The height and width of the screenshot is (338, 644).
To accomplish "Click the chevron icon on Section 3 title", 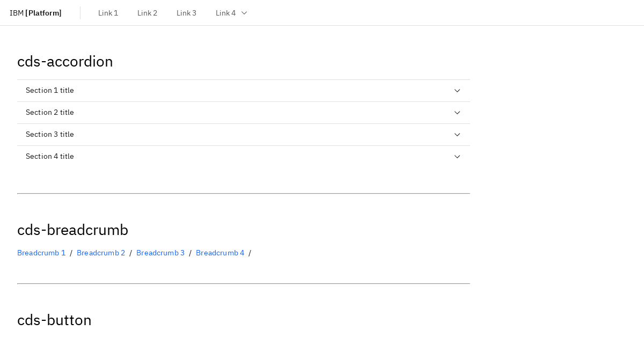I will coord(457,135).
